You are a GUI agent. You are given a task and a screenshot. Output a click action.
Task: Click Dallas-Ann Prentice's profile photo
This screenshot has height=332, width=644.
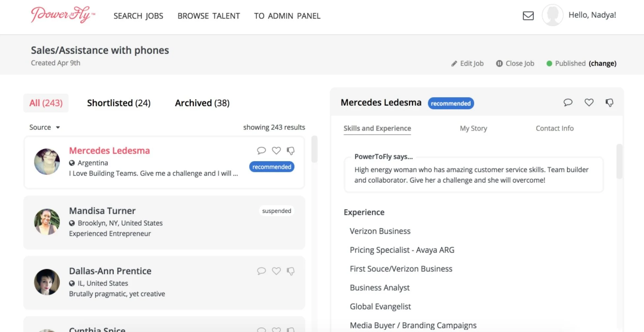coord(47,282)
